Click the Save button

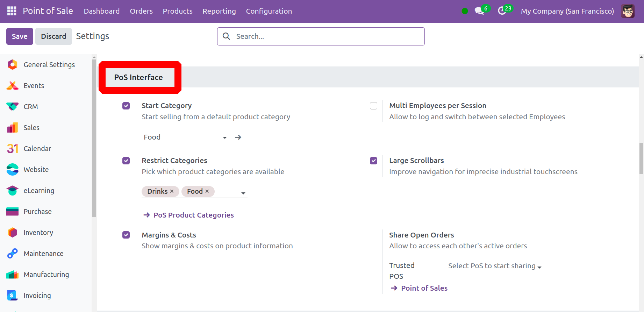coord(20,36)
